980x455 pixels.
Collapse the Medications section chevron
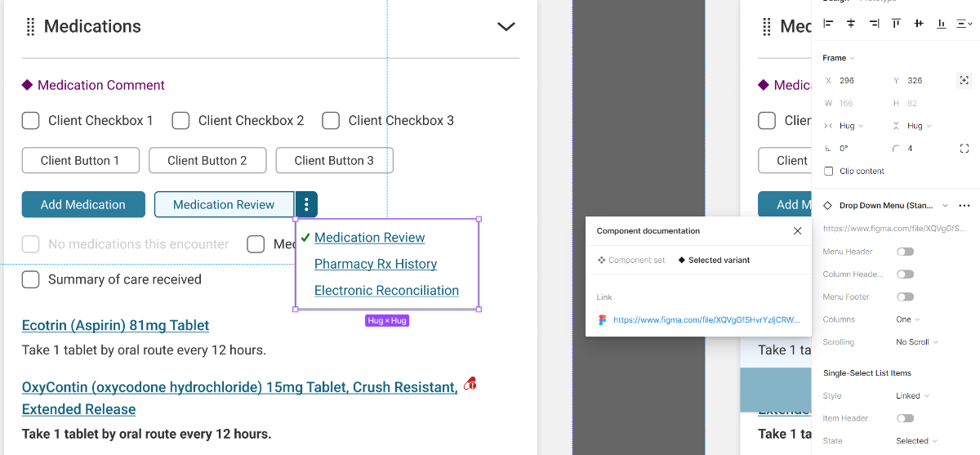coord(506,27)
